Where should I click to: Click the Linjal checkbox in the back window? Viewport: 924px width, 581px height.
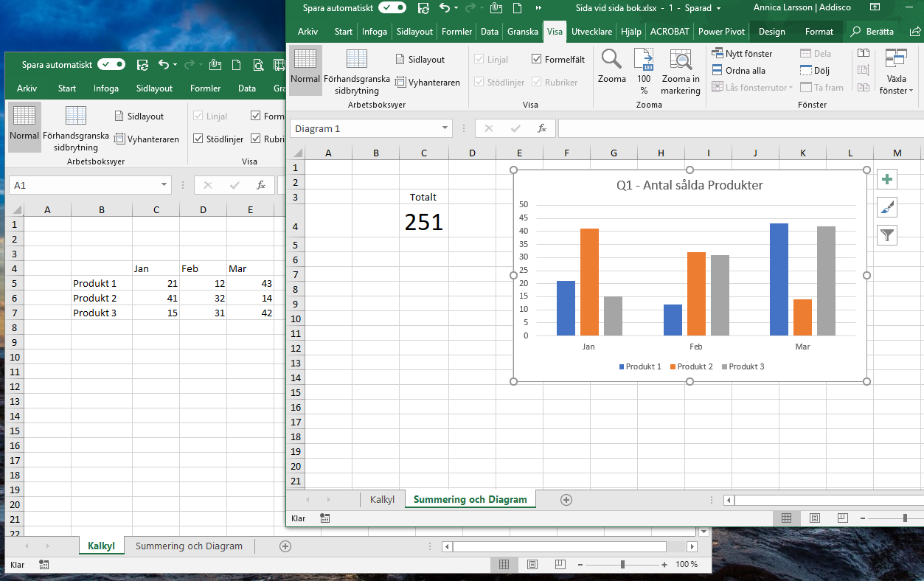(x=198, y=116)
